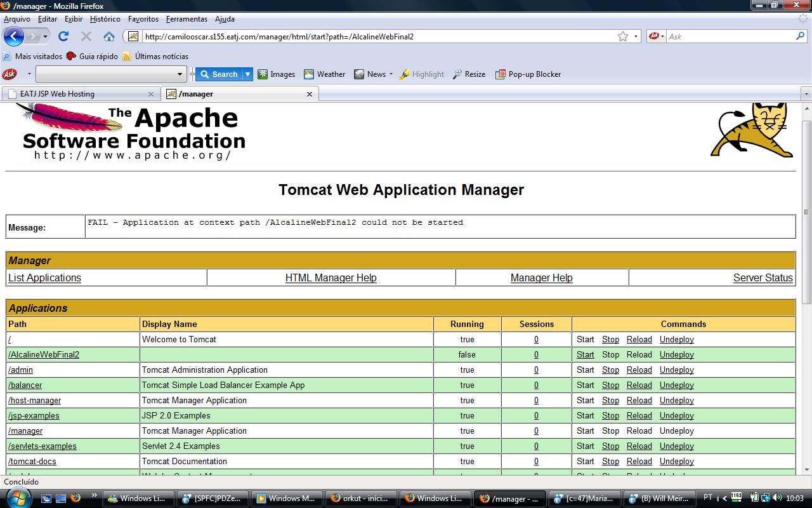The width and height of the screenshot is (812, 508).
Task: Open the Ask toolbar search combo dropdown
Action: coord(180,74)
